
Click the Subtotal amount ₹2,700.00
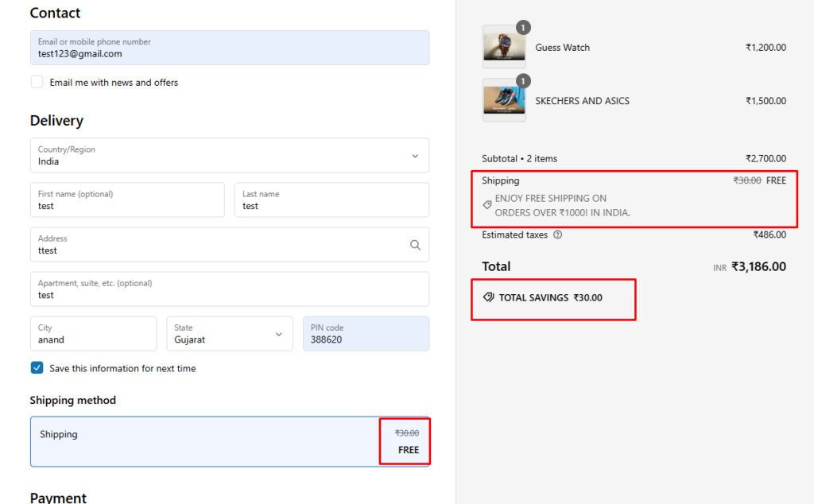766,158
